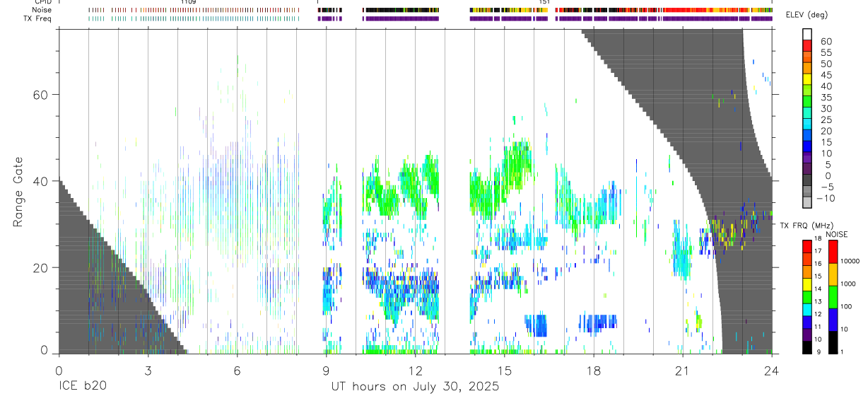This screenshot has height=401, width=868.
Task: Click the '10000' label on NOISE legend
Action: point(850,261)
